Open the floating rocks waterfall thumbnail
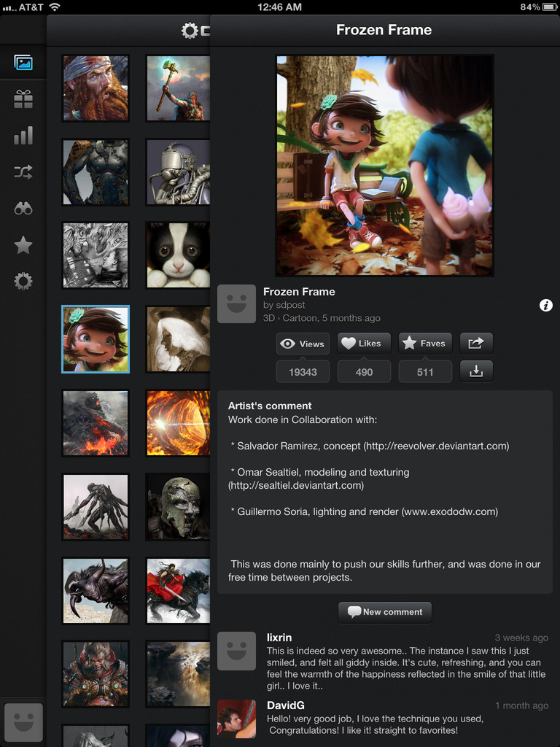This screenshot has height=747, width=560. (178, 674)
